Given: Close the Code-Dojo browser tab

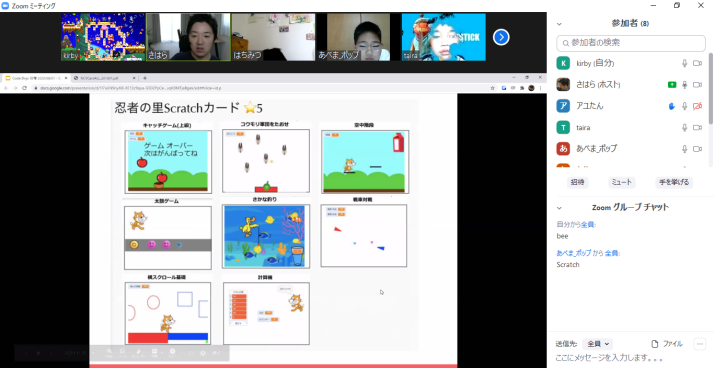Looking at the screenshot, I should [x=66, y=78].
